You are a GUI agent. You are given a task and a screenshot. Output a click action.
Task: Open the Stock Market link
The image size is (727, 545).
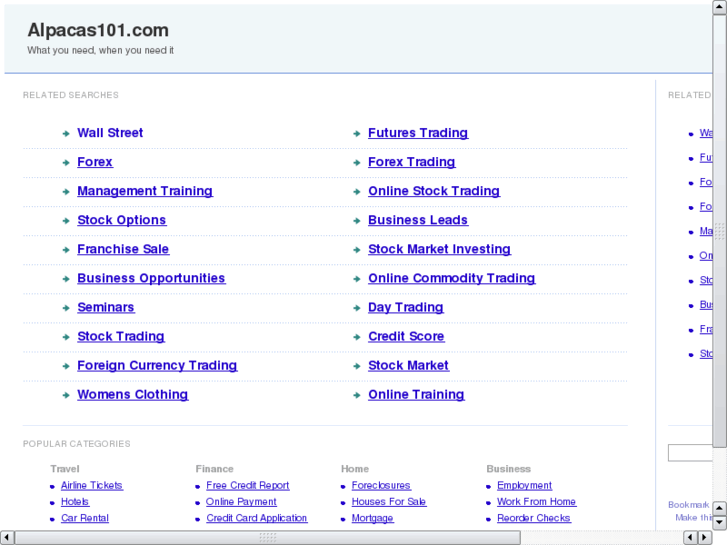coord(408,365)
